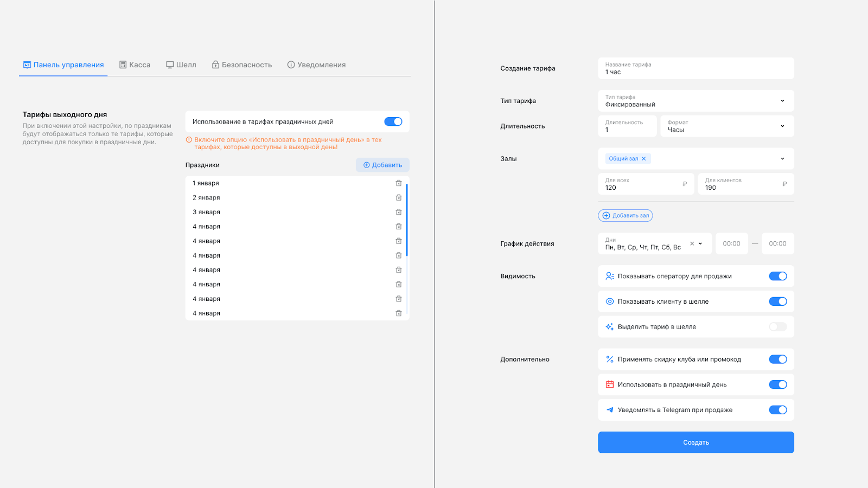The image size is (868, 488).
Task: Click the blue Создать button
Action: point(696,442)
